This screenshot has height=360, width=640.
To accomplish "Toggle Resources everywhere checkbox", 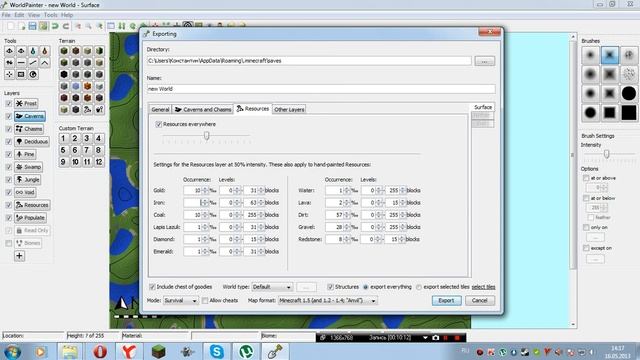I will point(158,124).
